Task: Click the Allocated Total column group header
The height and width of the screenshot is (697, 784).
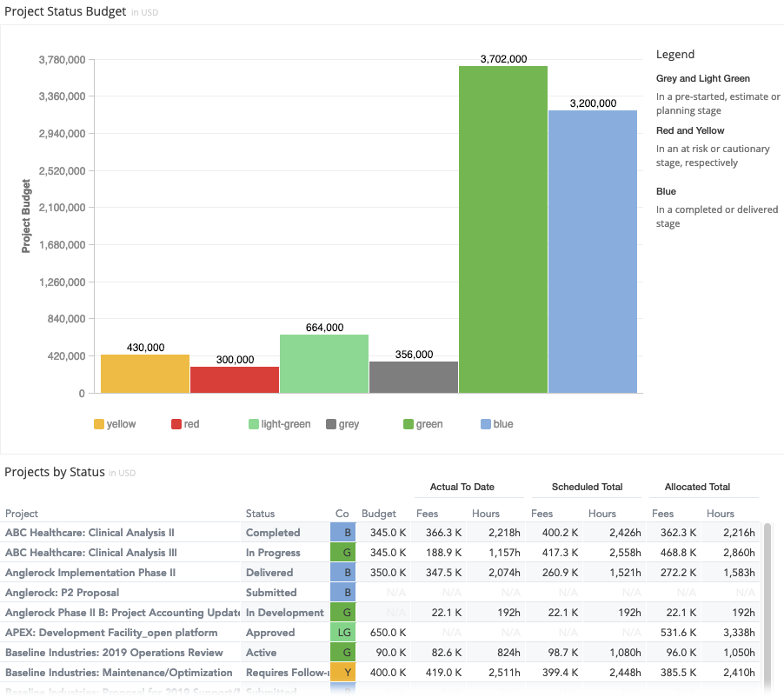Action: click(697, 487)
